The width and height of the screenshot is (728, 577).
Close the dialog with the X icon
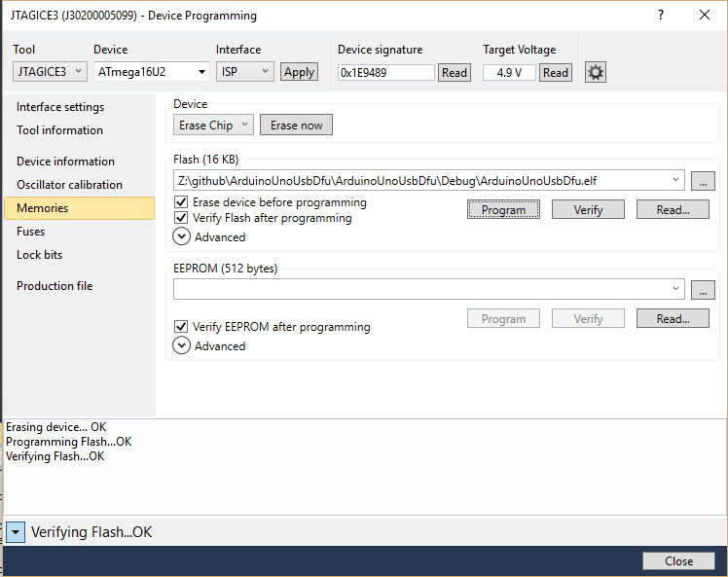pyautogui.click(x=705, y=16)
